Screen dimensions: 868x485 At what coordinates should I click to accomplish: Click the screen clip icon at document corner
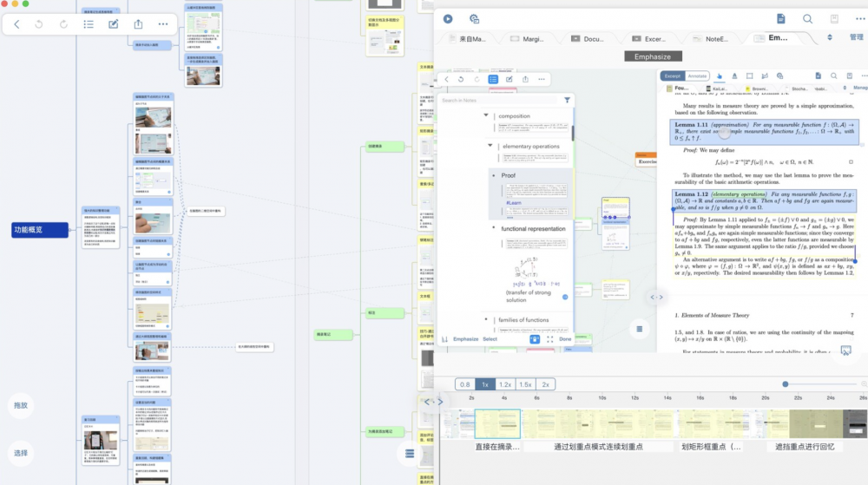[x=845, y=351]
